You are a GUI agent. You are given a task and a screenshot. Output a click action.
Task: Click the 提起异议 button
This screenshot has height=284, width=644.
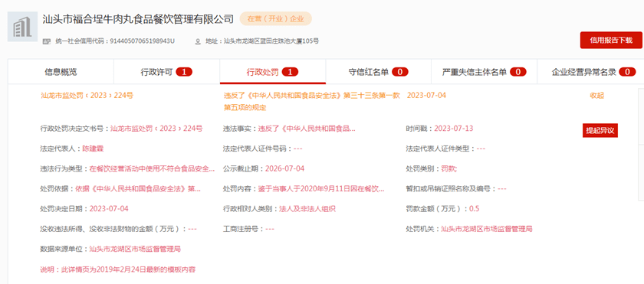tap(600, 131)
